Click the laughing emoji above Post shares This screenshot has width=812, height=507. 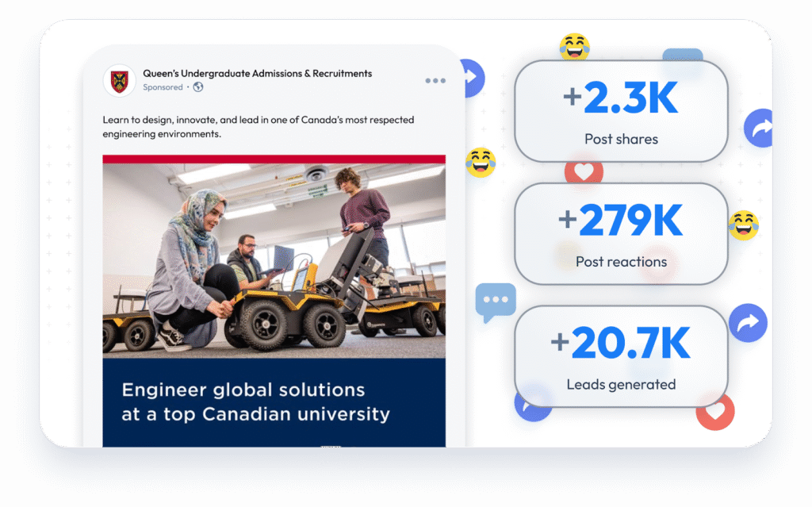click(x=574, y=47)
